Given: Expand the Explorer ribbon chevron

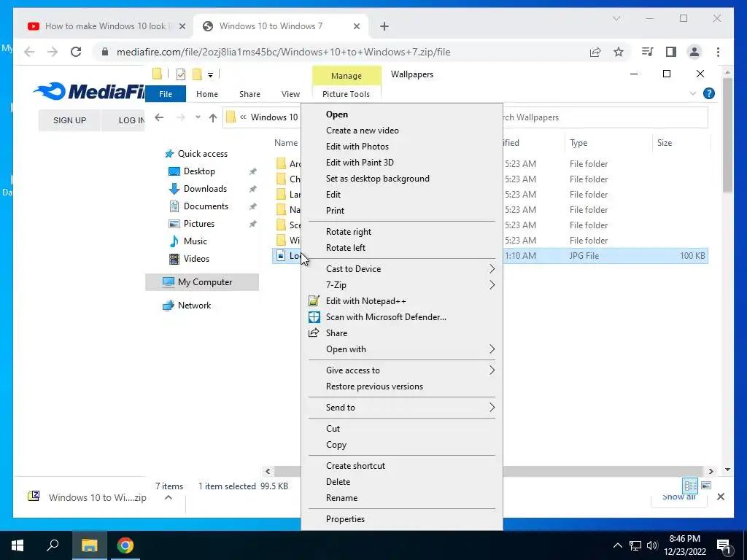Looking at the screenshot, I should (693, 94).
